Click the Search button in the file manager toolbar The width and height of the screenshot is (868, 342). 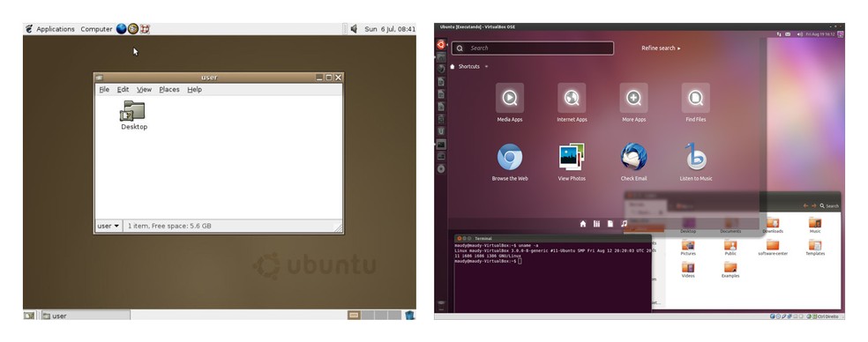tap(829, 206)
